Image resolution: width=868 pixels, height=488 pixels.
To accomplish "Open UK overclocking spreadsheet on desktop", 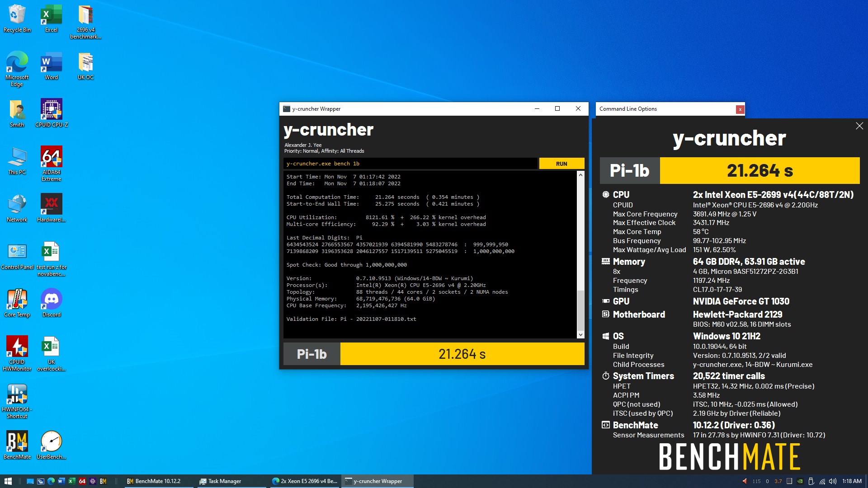I will coord(52,354).
